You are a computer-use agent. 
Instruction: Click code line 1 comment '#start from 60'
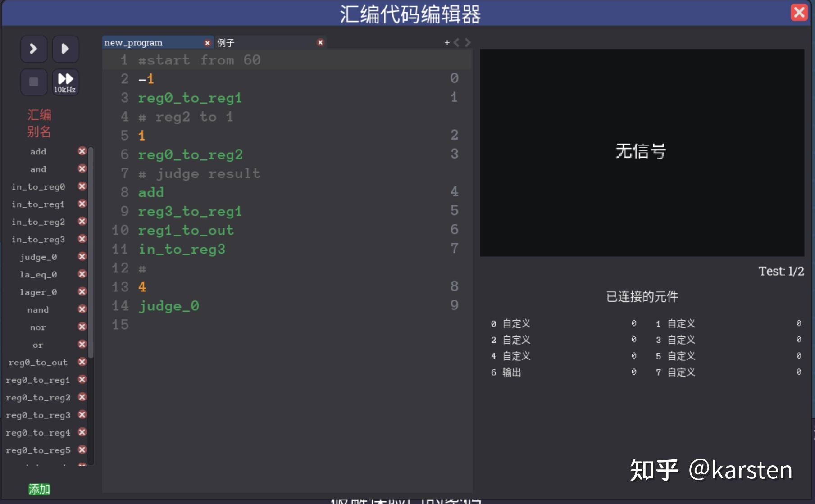coord(199,60)
